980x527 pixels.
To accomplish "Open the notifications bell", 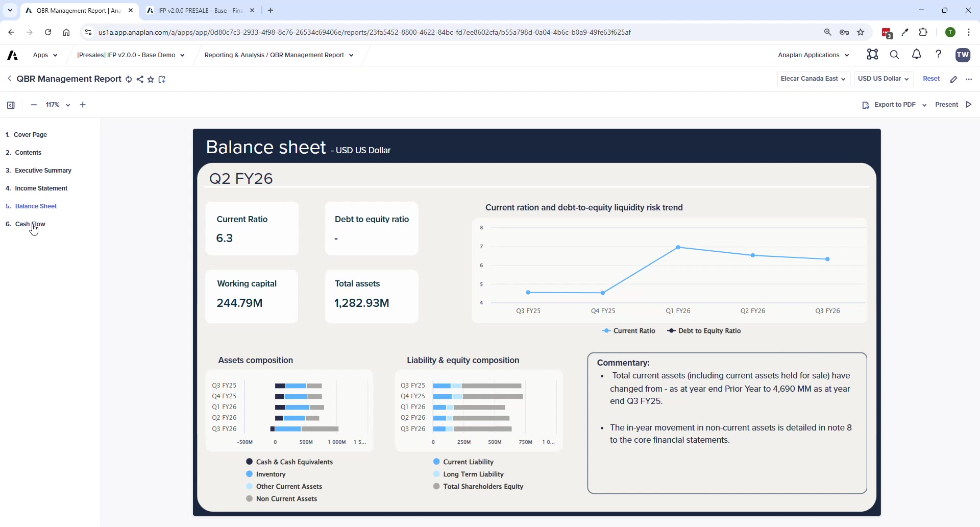I will 916,55.
